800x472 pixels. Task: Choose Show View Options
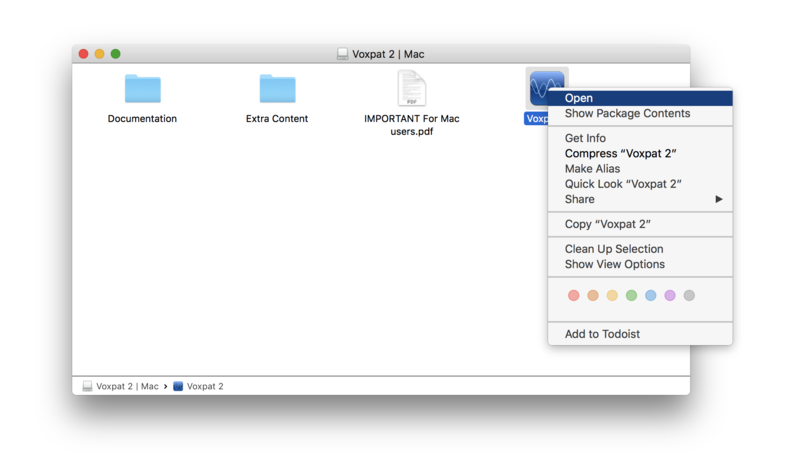(640, 264)
